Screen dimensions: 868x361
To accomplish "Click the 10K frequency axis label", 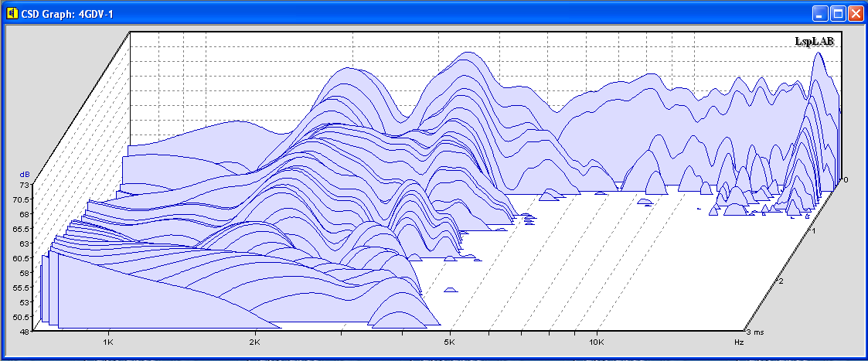I will pyautogui.click(x=596, y=342).
